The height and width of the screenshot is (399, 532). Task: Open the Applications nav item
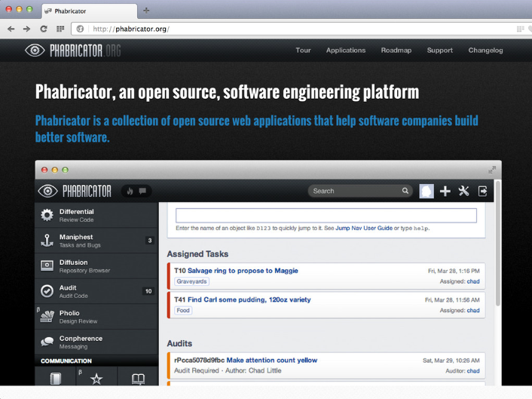coord(345,51)
